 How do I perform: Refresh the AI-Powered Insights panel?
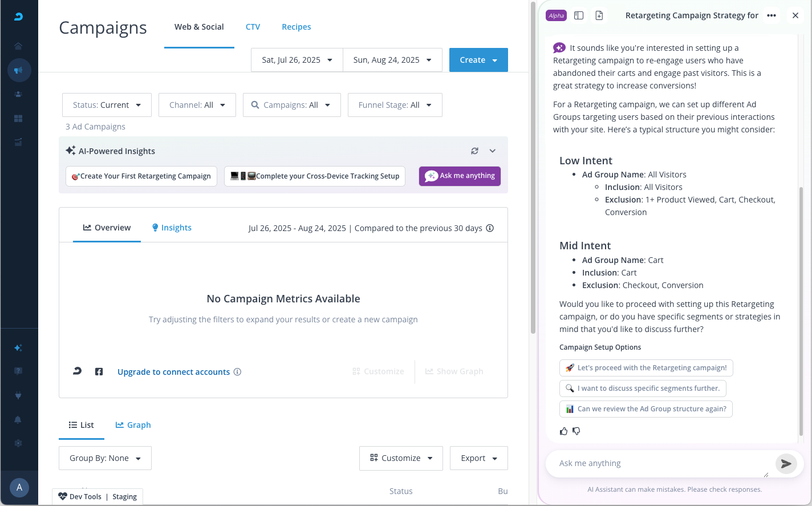tap(474, 151)
